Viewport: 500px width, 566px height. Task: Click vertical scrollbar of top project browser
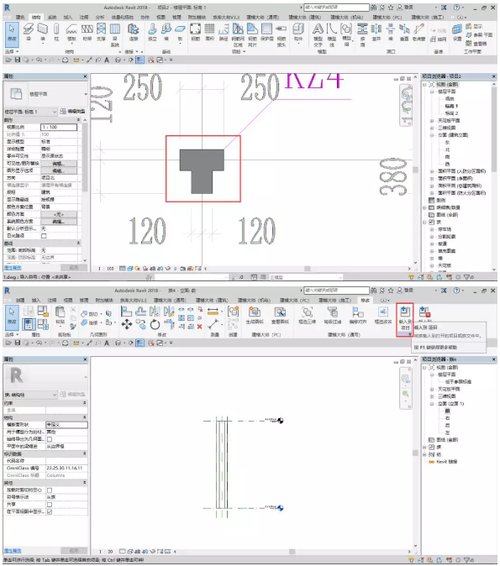click(494, 130)
